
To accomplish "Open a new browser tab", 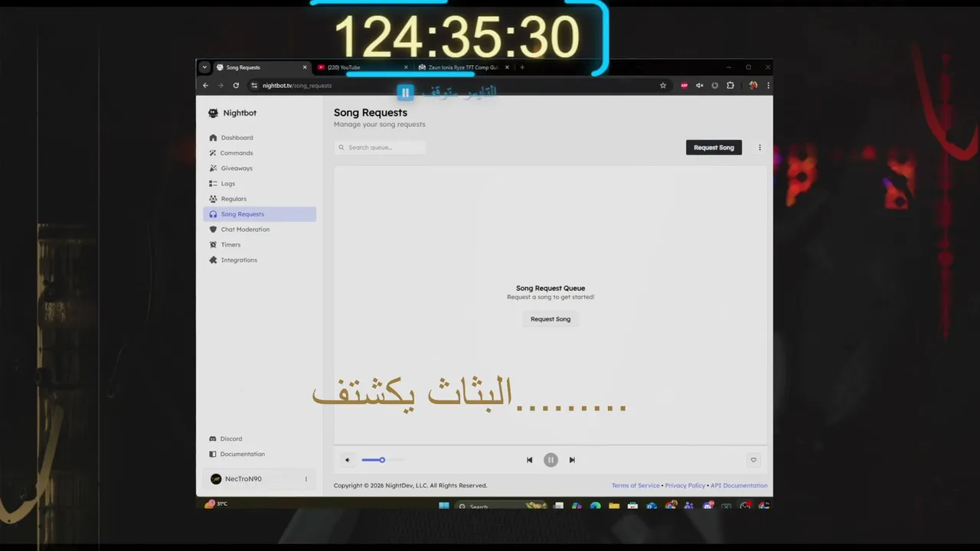I will coord(522,67).
